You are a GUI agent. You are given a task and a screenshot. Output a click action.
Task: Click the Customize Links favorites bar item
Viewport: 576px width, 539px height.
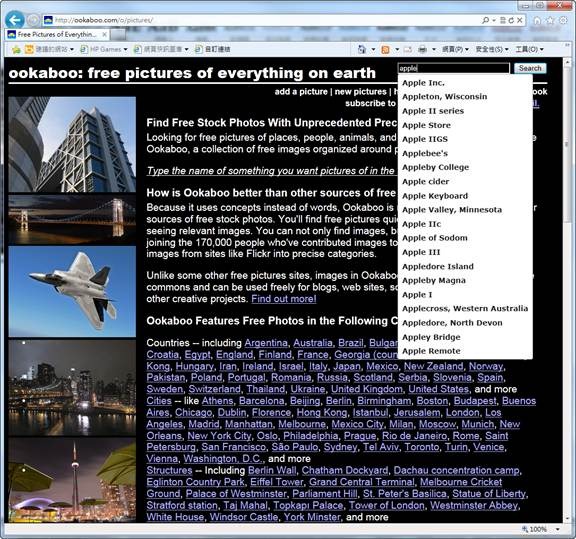coord(212,49)
